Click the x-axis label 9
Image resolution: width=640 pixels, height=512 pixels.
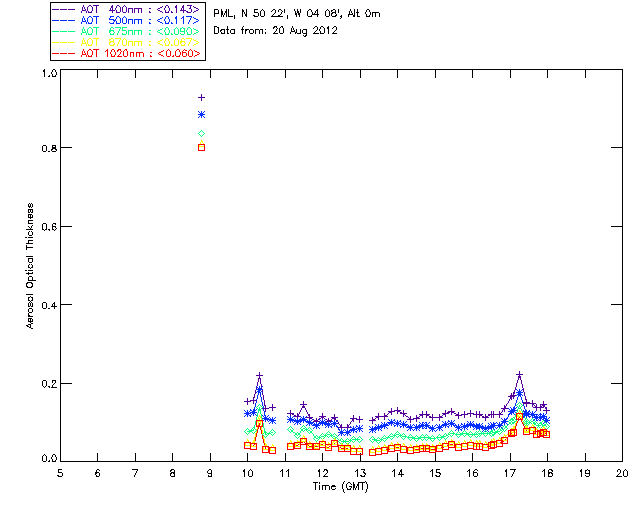[210, 473]
